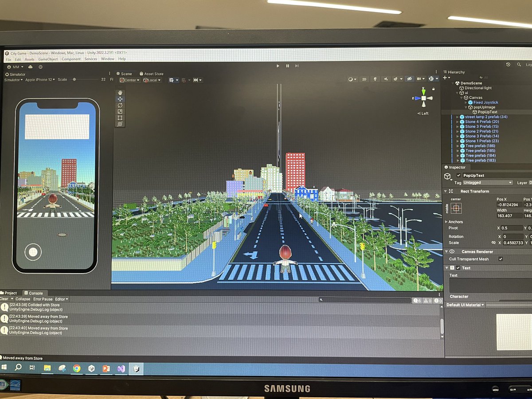Switch to the Scene tab
This screenshot has height=399, width=532.
(x=124, y=74)
